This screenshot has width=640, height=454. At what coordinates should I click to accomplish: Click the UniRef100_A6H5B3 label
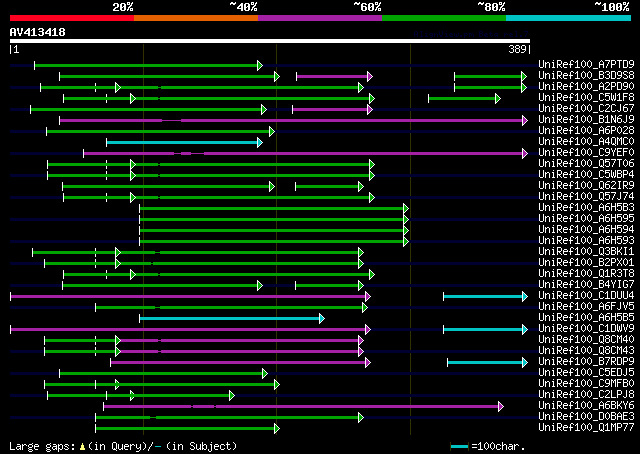coord(586,207)
